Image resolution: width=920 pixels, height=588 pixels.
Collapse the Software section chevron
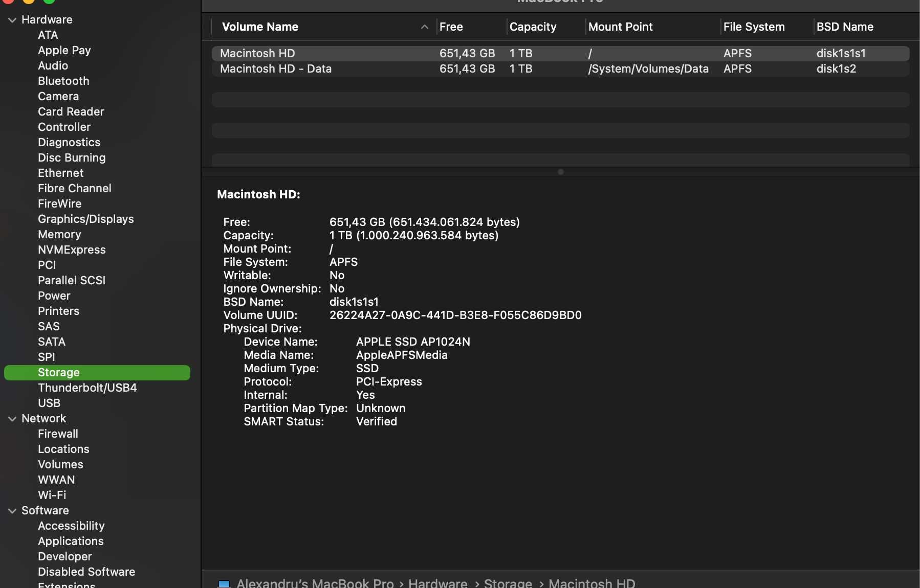[12, 511]
